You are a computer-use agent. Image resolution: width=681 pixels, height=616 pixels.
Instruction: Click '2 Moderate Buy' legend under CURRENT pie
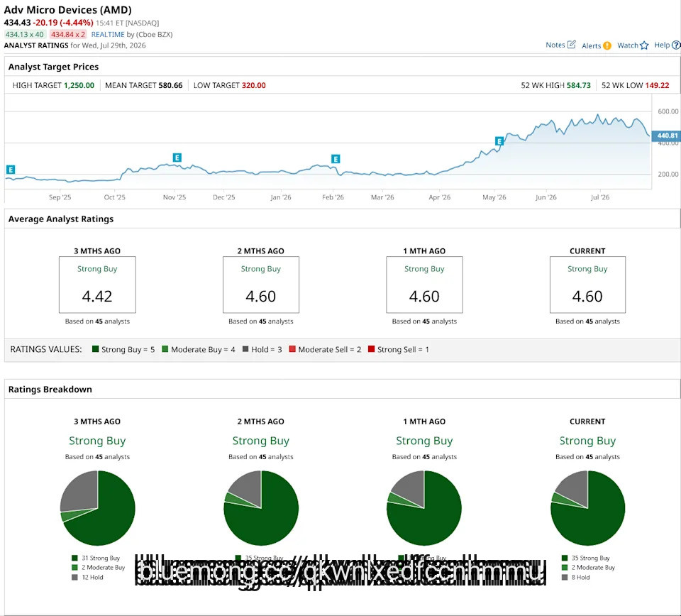pyautogui.click(x=589, y=567)
